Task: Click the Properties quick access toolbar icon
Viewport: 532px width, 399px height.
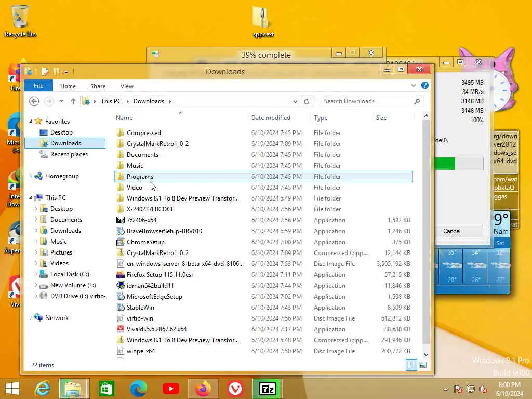Action: click(45, 72)
